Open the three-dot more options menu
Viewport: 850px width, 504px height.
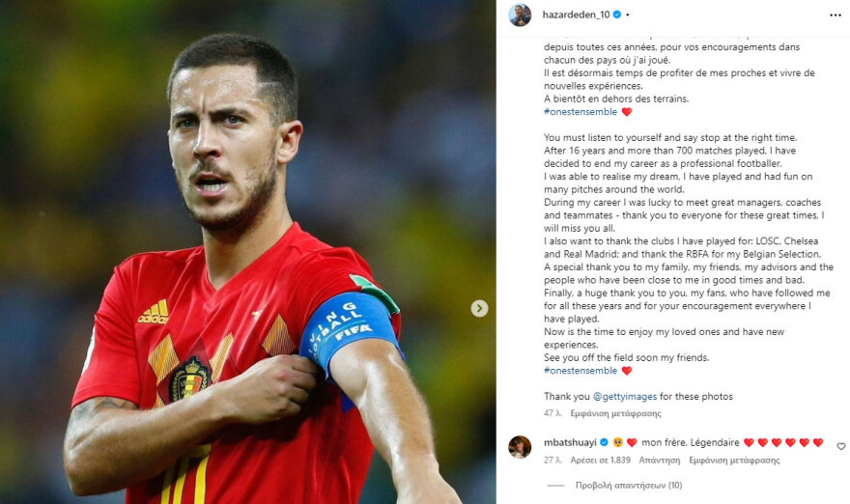pos(835,15)
